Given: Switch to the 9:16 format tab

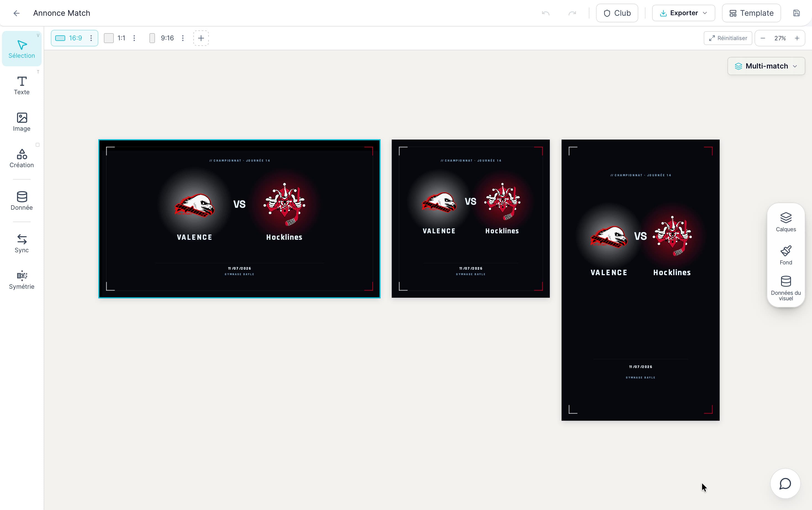Looking at the screenshot, I should click(162, 38).
